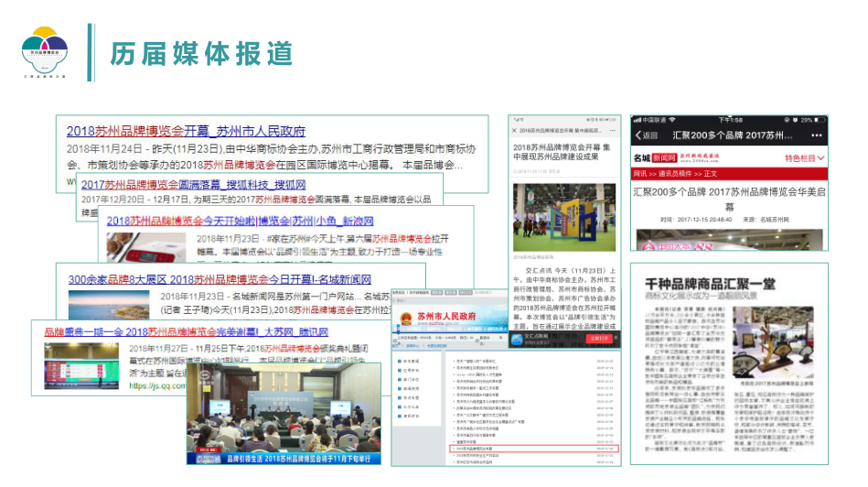Screen dimensions: 868x487
Task: Click 网讯 in the red breadcrumb
Action: 640,173
